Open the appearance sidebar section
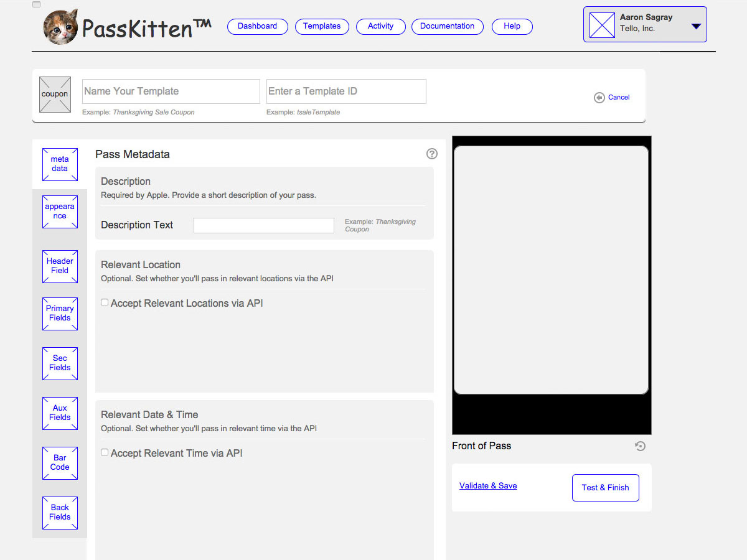This screenshot has width=747, height=560. pos(60,212)
